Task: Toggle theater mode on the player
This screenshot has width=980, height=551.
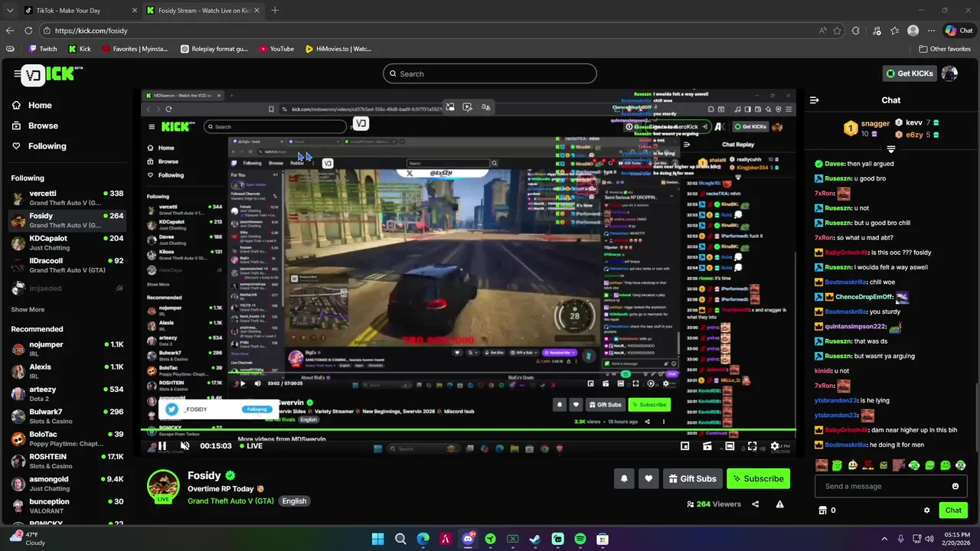Action: 730,446
